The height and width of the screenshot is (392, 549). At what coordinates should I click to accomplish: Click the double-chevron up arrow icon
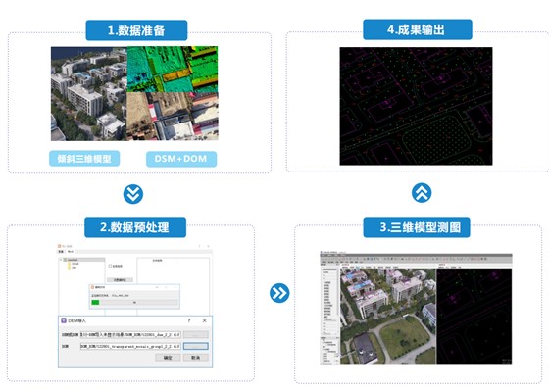coord(422,193)
